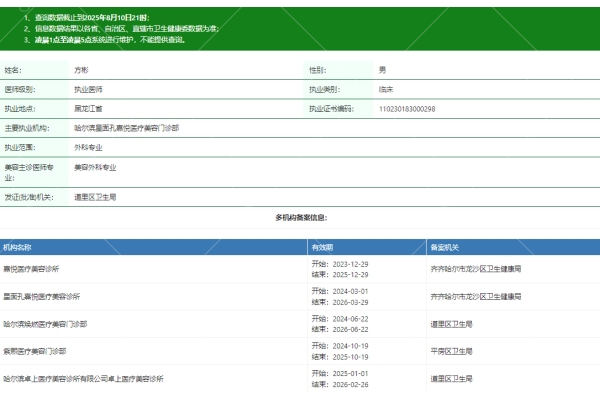
Task: Select the name value 方彬
Action: [81, 70]
